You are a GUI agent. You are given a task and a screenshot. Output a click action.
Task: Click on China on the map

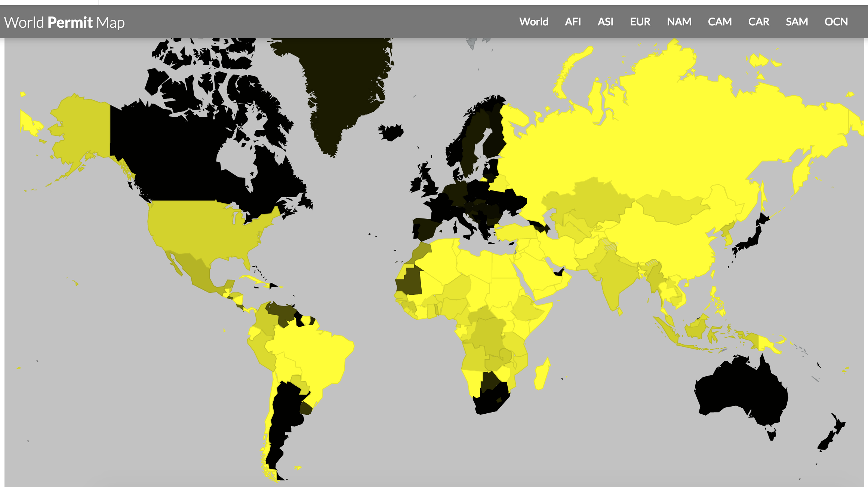click(x=665, y=243)
